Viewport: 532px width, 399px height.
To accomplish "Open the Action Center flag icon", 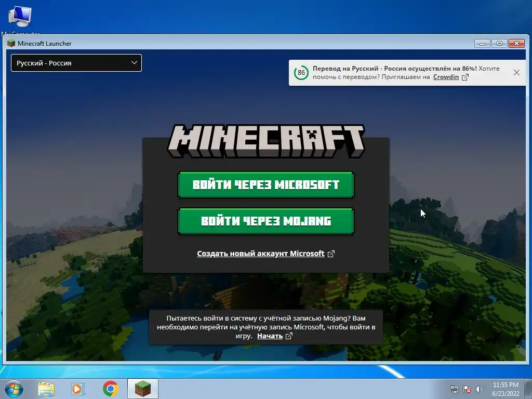I will coord(467,389).
